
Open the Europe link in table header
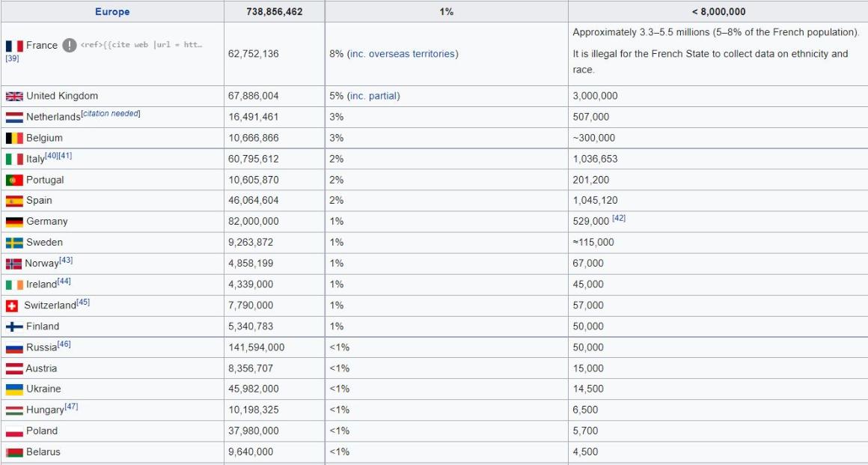click(112, 11)
